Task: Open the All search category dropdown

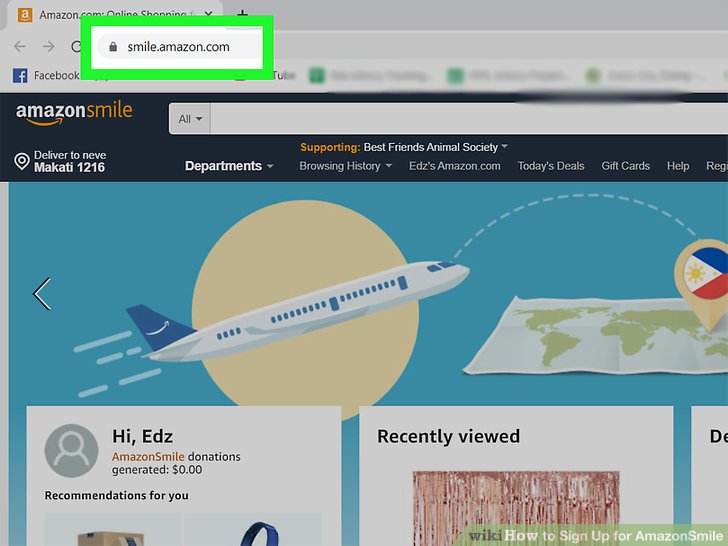Action: click(190, 119)
